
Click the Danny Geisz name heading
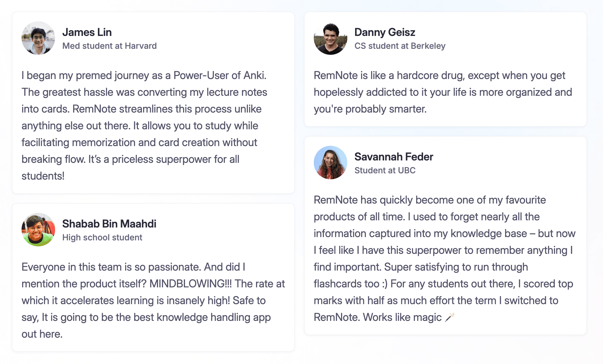(x=385, y=32)
